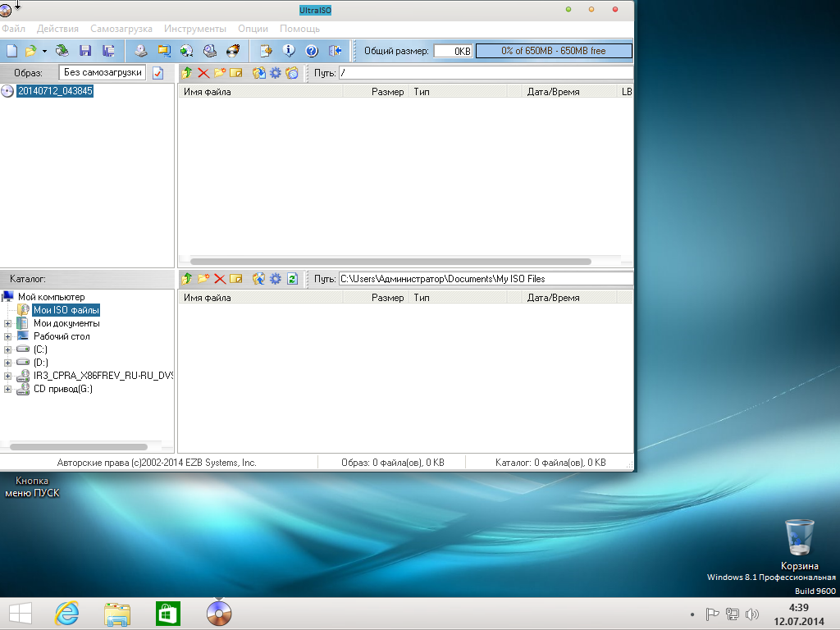Expand the (C:) drive node
The height and width of the screenshot is (630, 840).
[x=7, y=349]
